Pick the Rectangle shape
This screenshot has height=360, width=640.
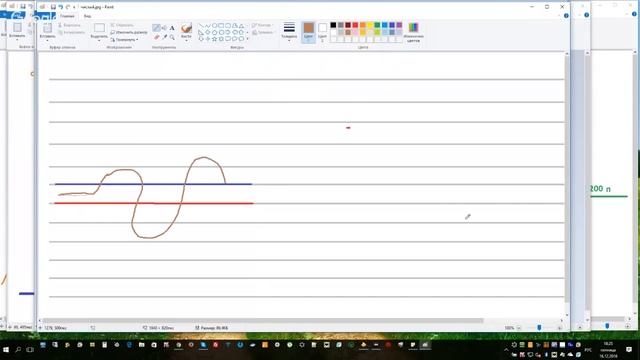pos(221,26)
